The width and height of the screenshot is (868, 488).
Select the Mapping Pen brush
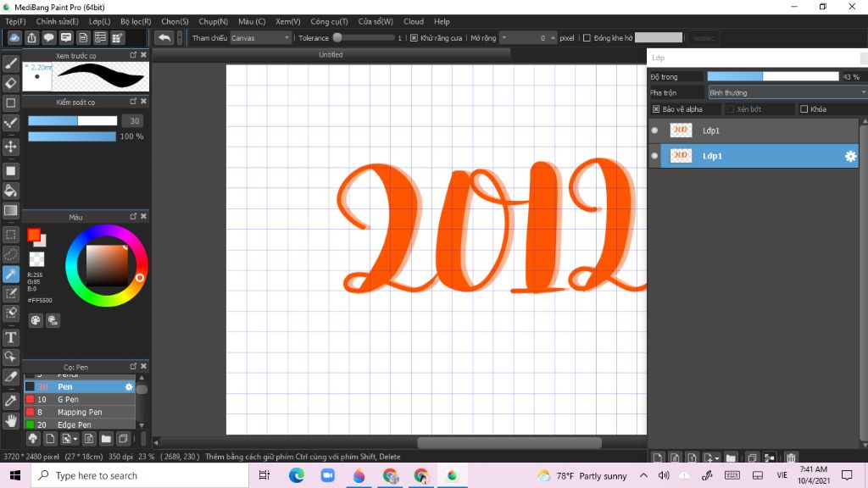79,413
